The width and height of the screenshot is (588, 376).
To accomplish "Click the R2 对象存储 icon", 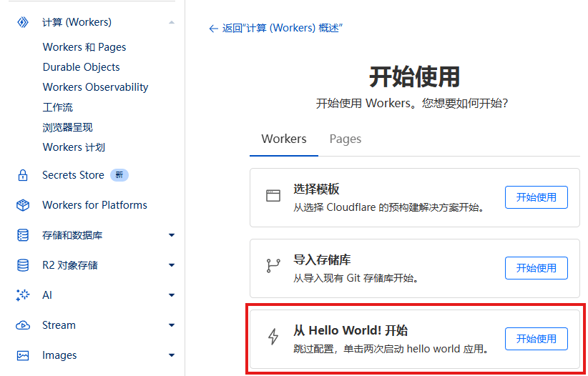I will (x=23, y=265).
